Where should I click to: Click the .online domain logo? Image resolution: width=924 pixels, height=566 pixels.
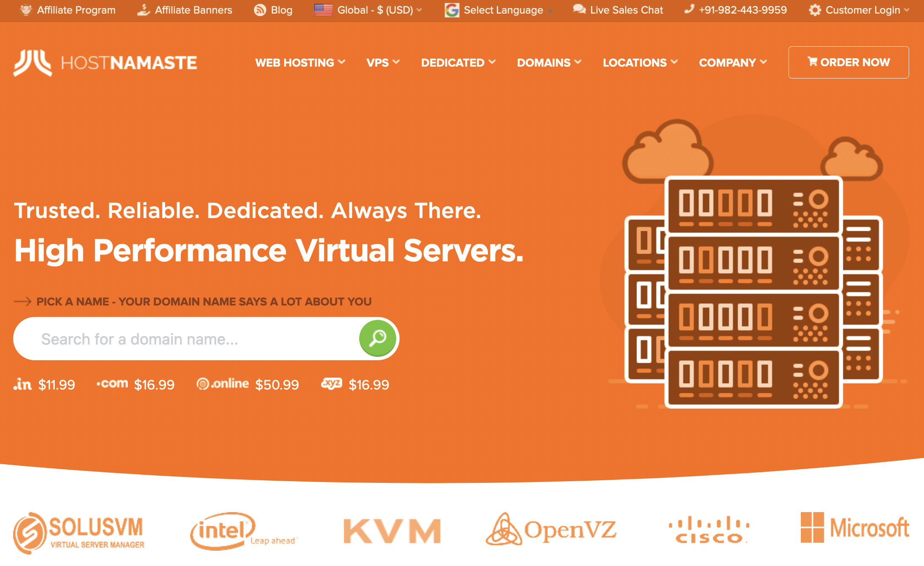(x=223, y=384)
